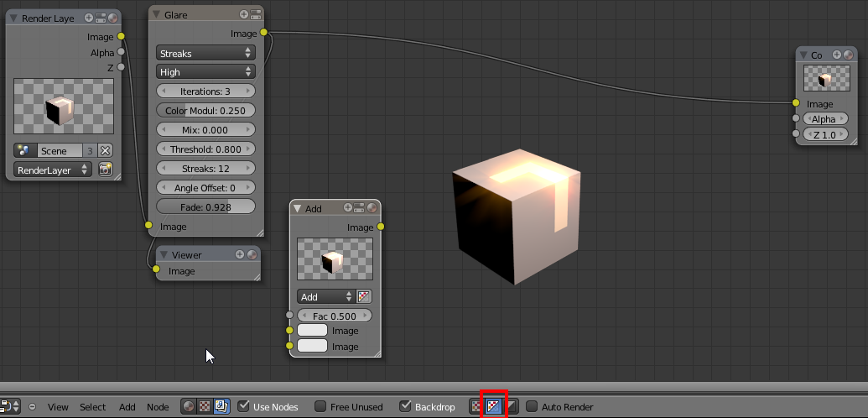Open Add blend mode dropdown
This screenshot has width=868, height=418.
(325, 296)
